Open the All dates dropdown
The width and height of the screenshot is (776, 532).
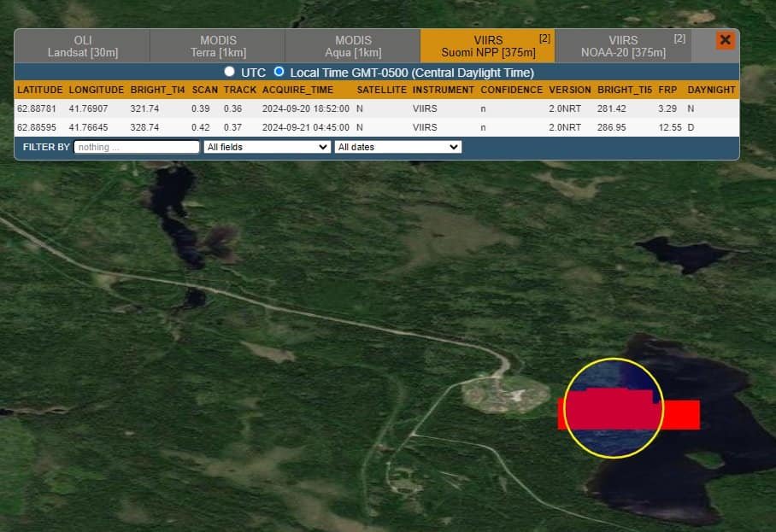(398, 147)
